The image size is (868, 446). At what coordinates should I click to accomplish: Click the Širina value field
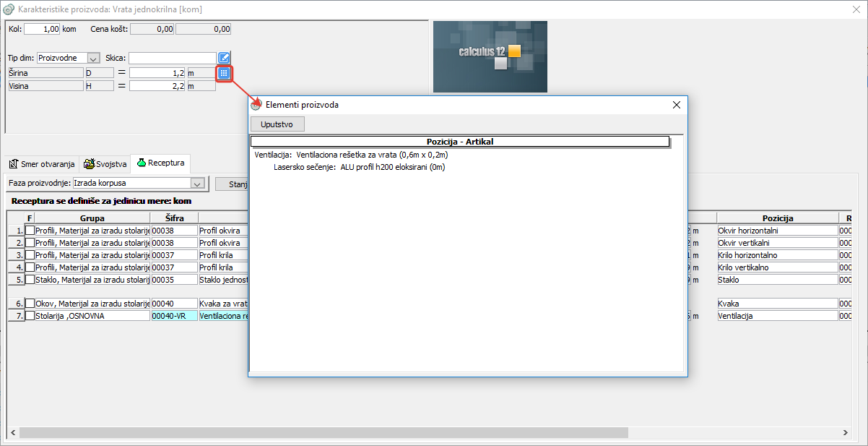coord(157,73)
